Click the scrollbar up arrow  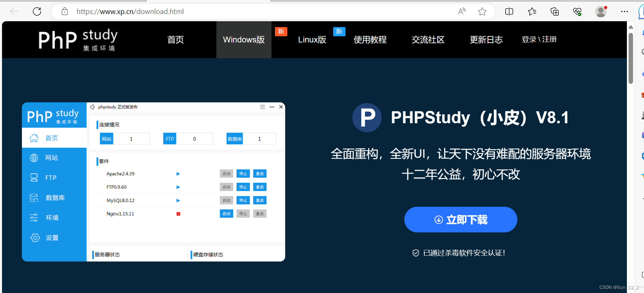tap(631, 27)
